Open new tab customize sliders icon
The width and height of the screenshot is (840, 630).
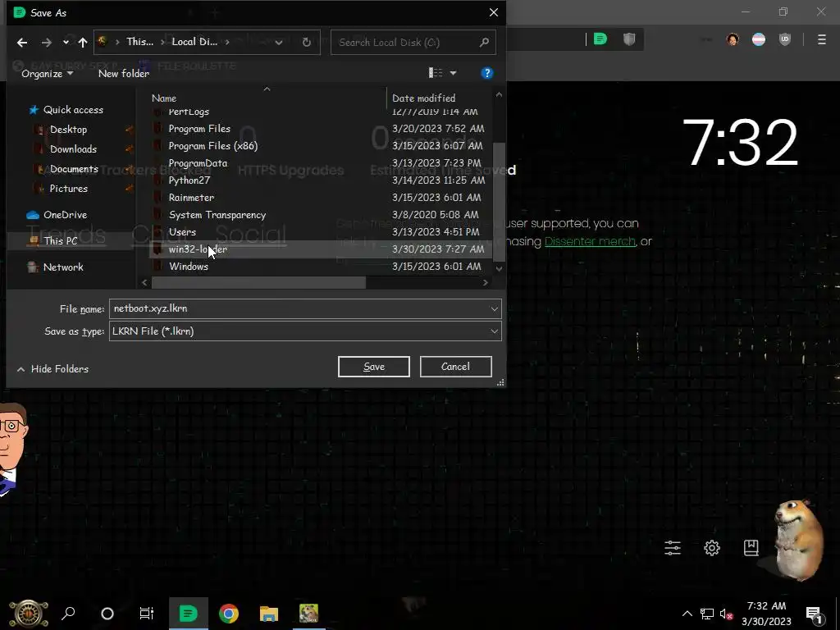click(673, 547)
